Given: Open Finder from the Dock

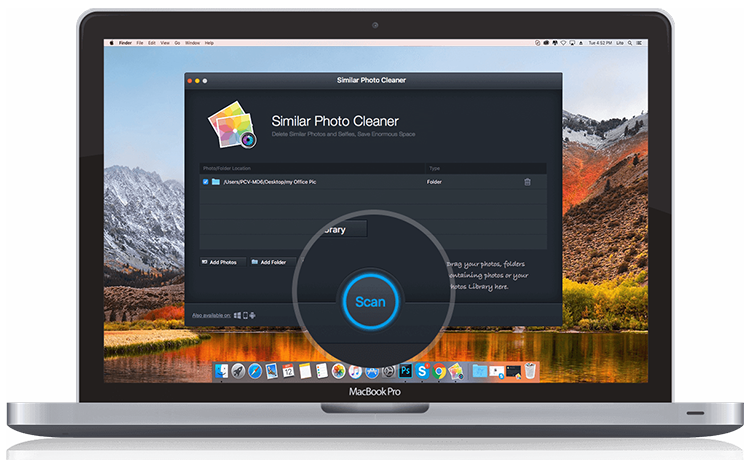Looking at the screenshot, I should tap(221, 371).
